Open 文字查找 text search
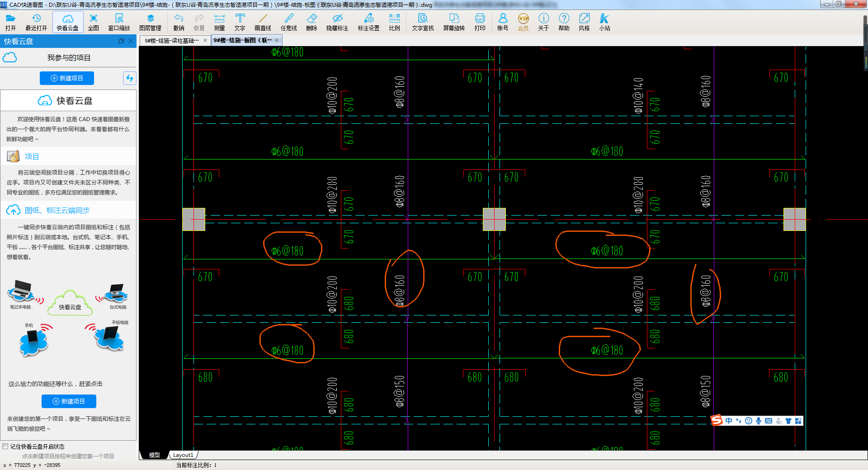 (423, 22)
